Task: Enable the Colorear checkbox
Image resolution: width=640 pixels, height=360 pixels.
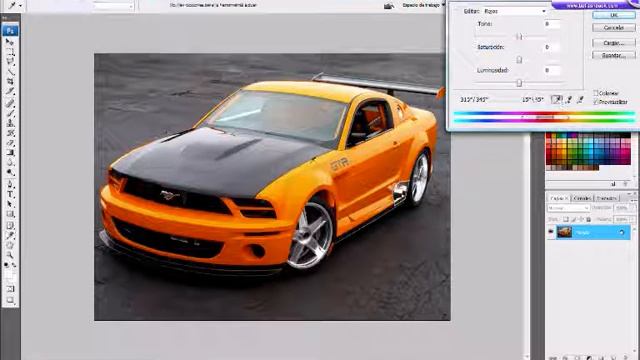Action: [596, 93]
